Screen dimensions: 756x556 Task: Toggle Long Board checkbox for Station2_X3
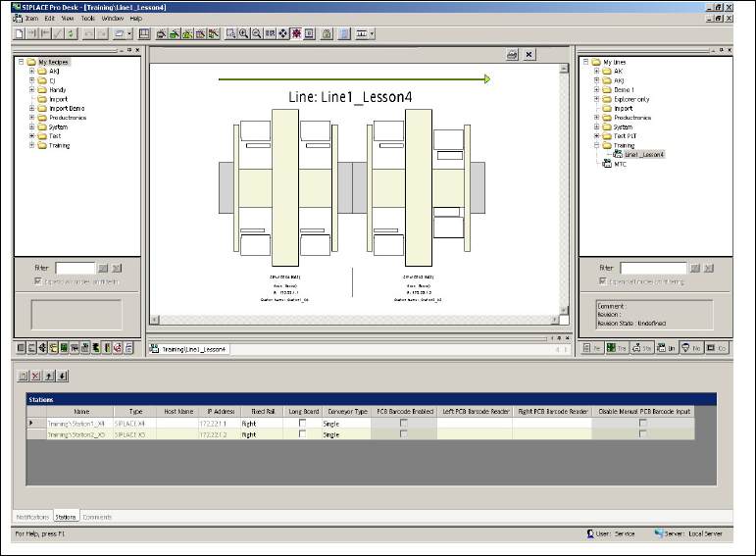(302, 433)
